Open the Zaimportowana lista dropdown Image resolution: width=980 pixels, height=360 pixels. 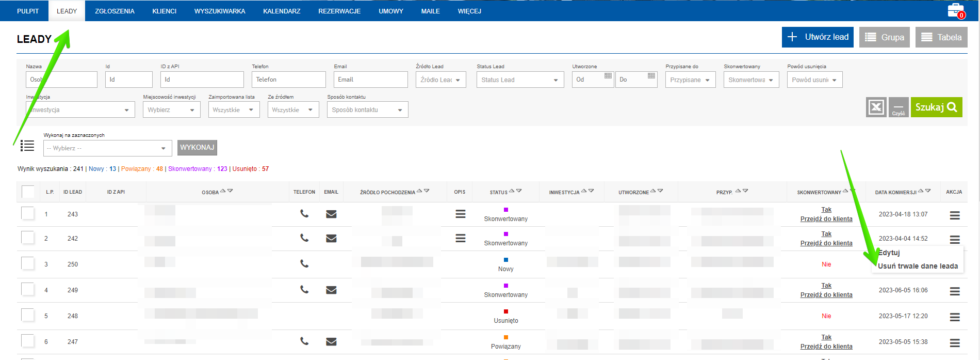234,109
